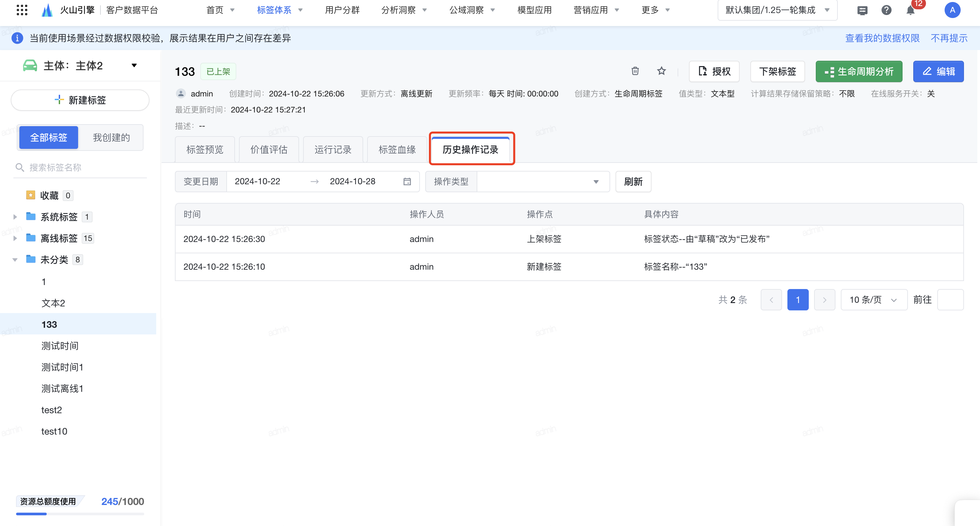Viewport: 980px width, 526px height.
Task: Click the Volcano Engine logo
Action: 47,10
